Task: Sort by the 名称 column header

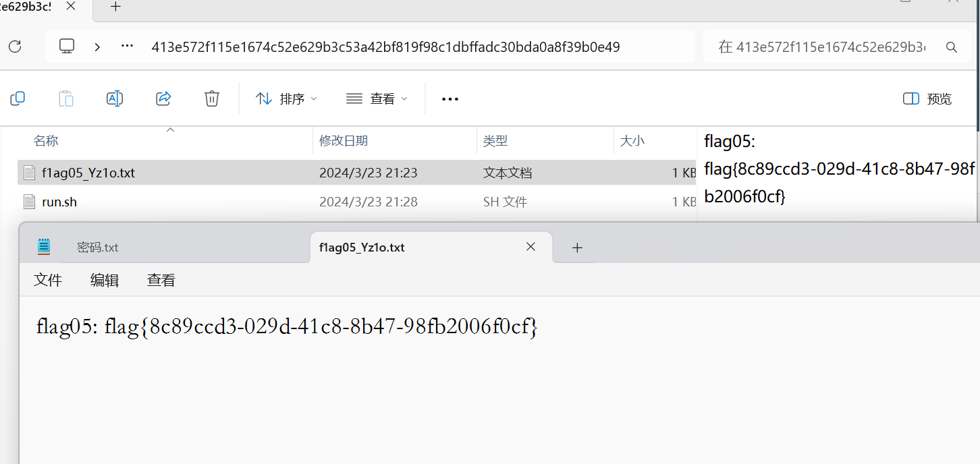Action: 46,140
